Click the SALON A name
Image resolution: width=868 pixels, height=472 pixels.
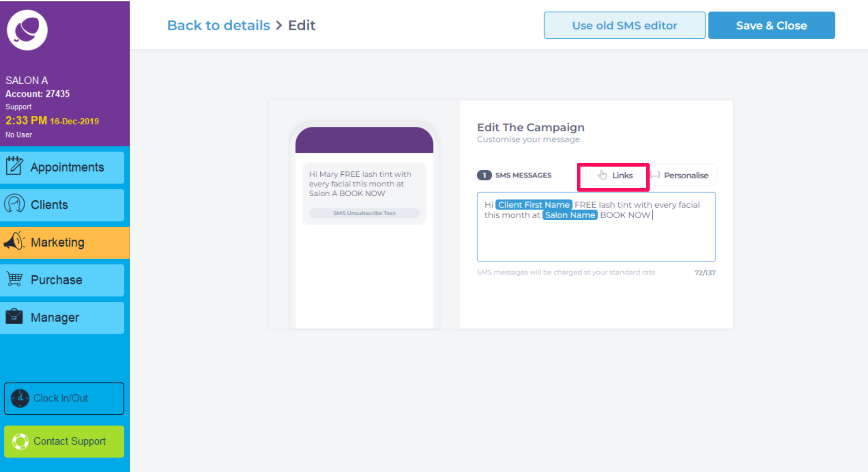27,81
